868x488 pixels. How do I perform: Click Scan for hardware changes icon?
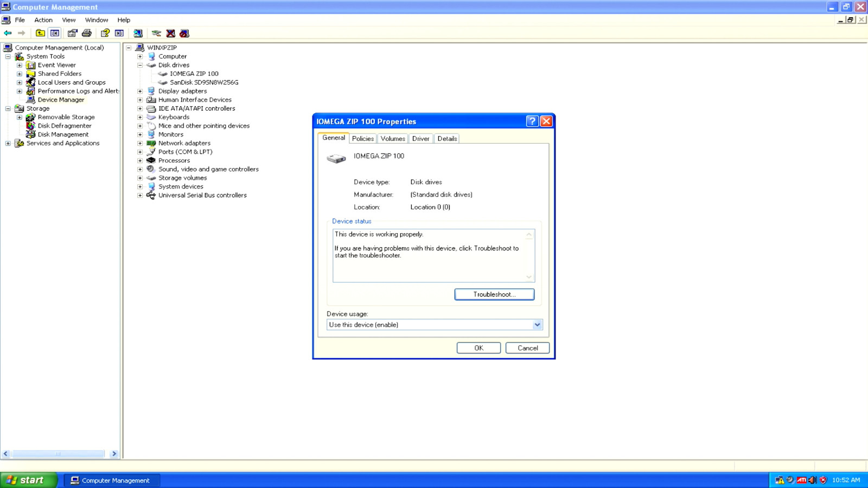[x=138, y=33]
